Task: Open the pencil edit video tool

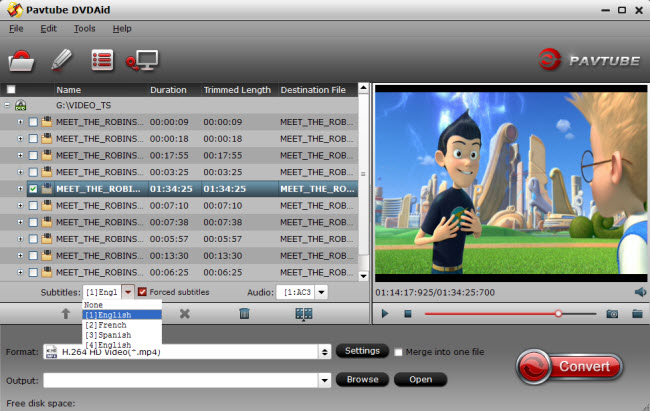Action: click(x=61, y=61)
